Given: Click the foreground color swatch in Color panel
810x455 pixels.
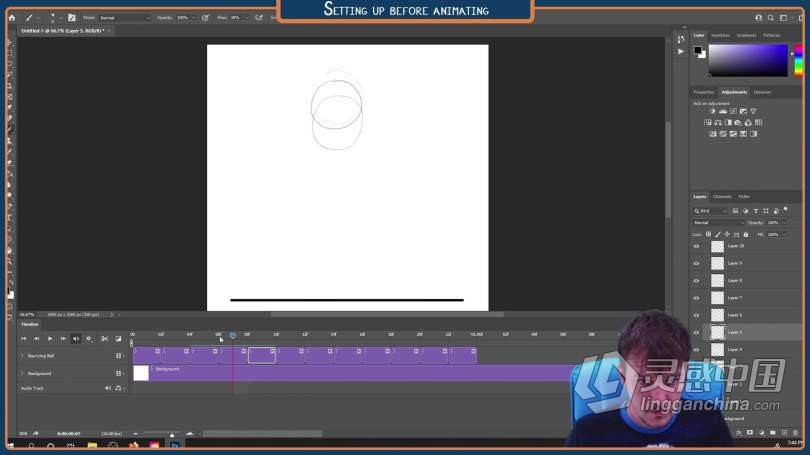Looking at the screenshot, I should point(698,50).
